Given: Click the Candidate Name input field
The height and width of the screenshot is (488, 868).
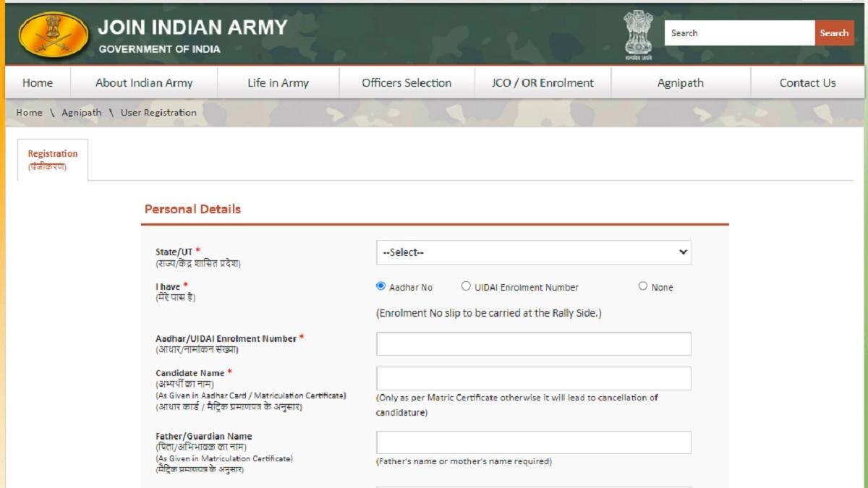Looking at the screenshot, I should tap(533, 377).
